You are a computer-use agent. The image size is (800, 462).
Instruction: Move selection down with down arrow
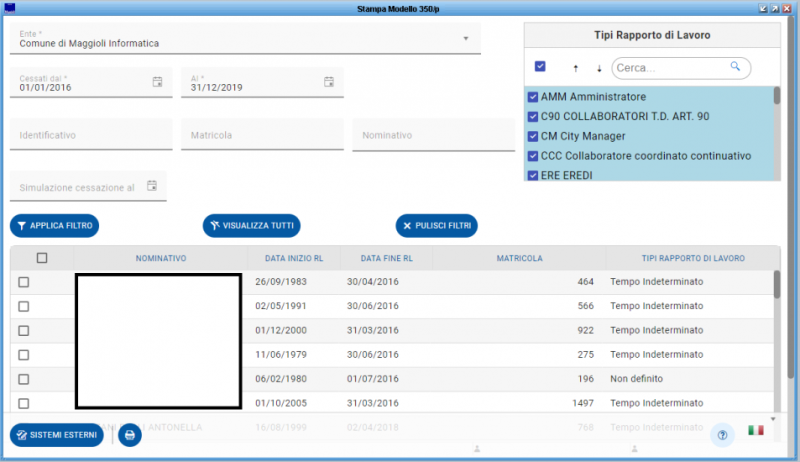point(599,69)
